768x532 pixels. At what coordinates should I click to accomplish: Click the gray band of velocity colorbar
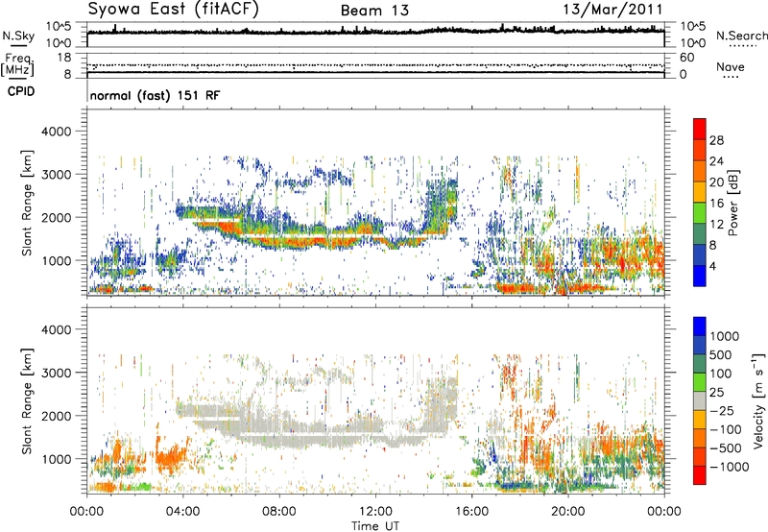[x=700, y=400]
